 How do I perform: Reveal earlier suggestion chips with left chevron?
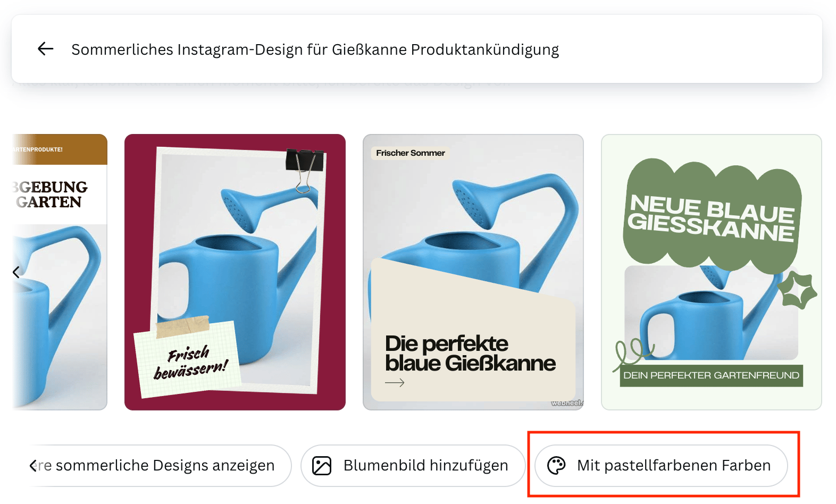(x=33, y=466)
